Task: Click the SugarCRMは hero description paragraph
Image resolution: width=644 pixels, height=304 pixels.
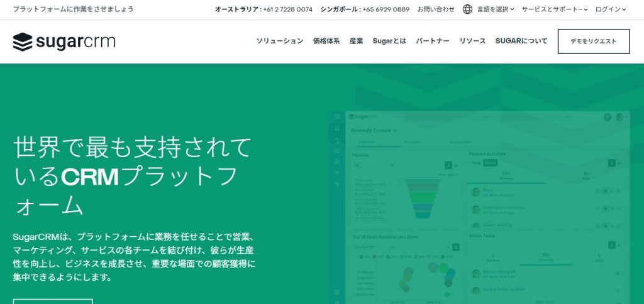Action: point(134,258)
